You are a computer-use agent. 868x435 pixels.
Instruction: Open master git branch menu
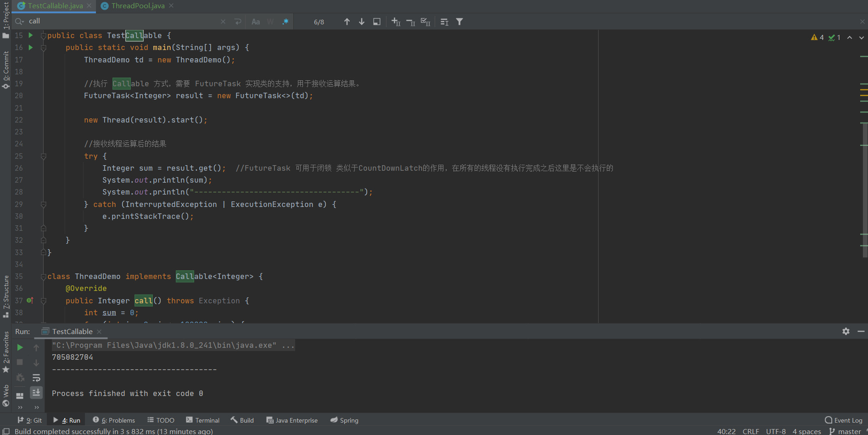click(845, 431)
